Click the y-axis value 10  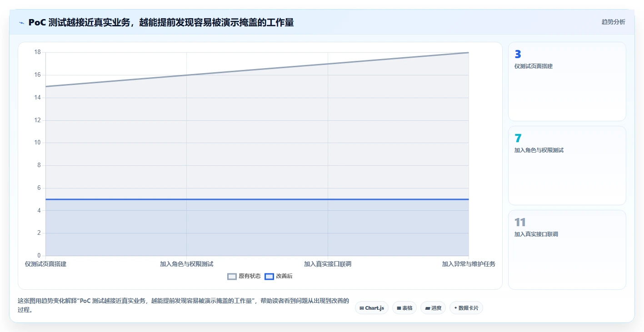click(38, 143)
